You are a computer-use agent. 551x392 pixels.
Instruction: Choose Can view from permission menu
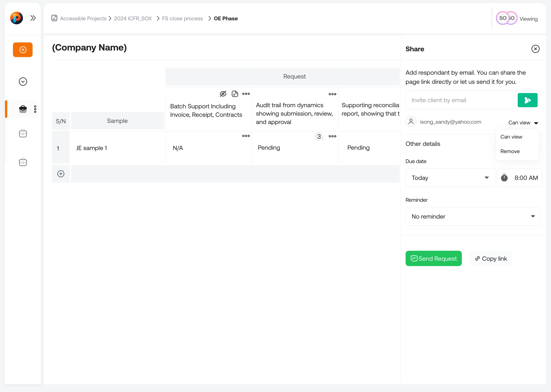pyautogui.click(x=511, y=137)
